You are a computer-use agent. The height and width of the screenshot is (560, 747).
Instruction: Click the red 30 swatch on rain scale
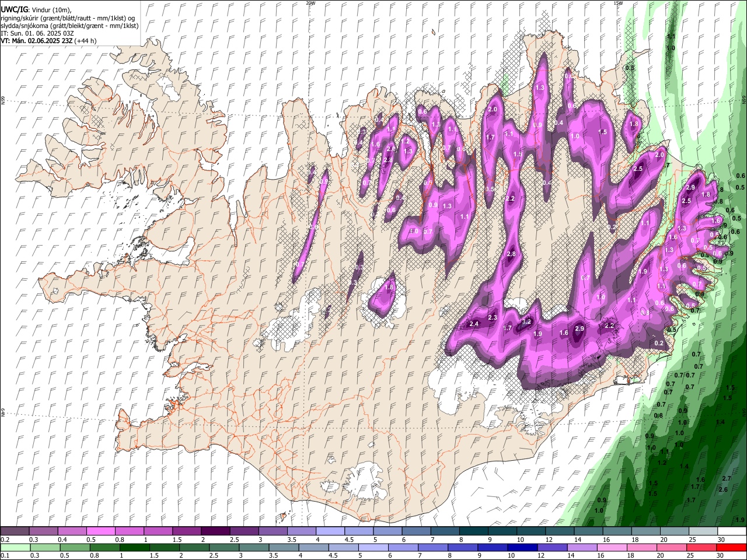[732, 548]
